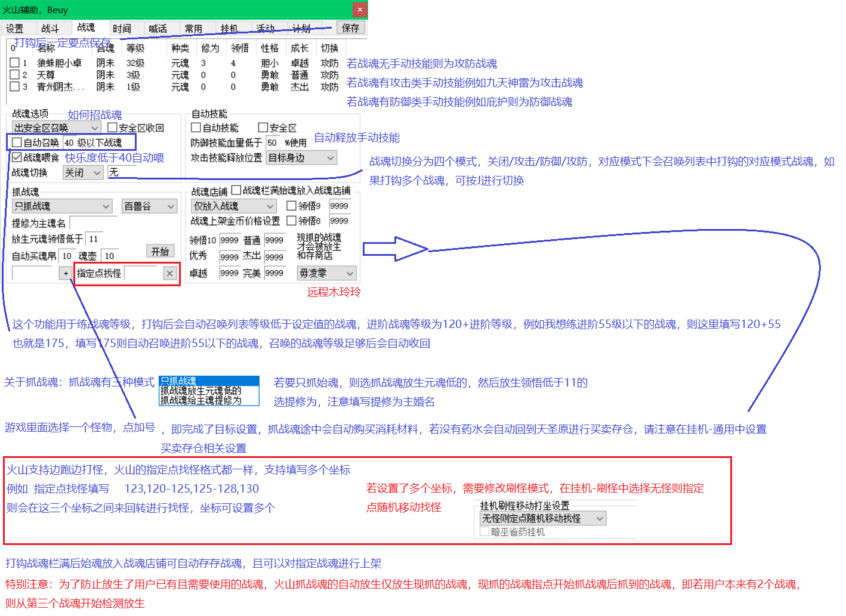
Task: Open the 毋凌雯 dropdown
Action: [327, 273]
